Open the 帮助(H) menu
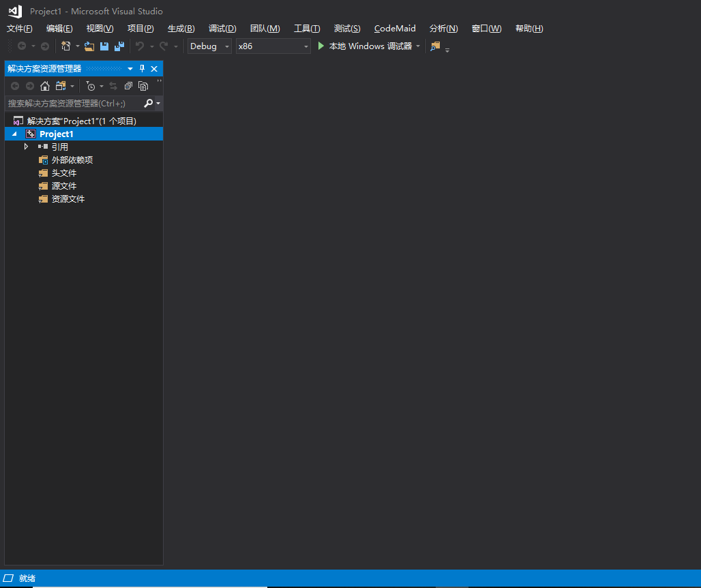The height and width of the screenshot is (588, 701). (x=529, y=29)
